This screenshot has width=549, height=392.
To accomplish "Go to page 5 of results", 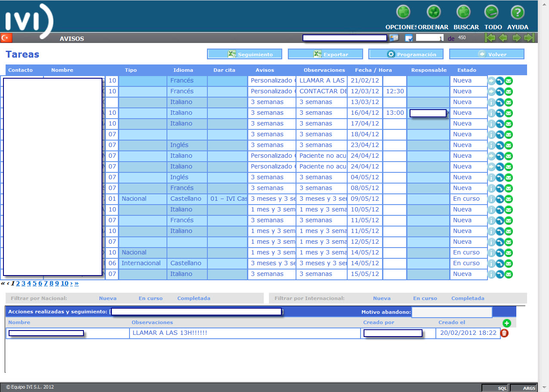I will tap(35, 283).
